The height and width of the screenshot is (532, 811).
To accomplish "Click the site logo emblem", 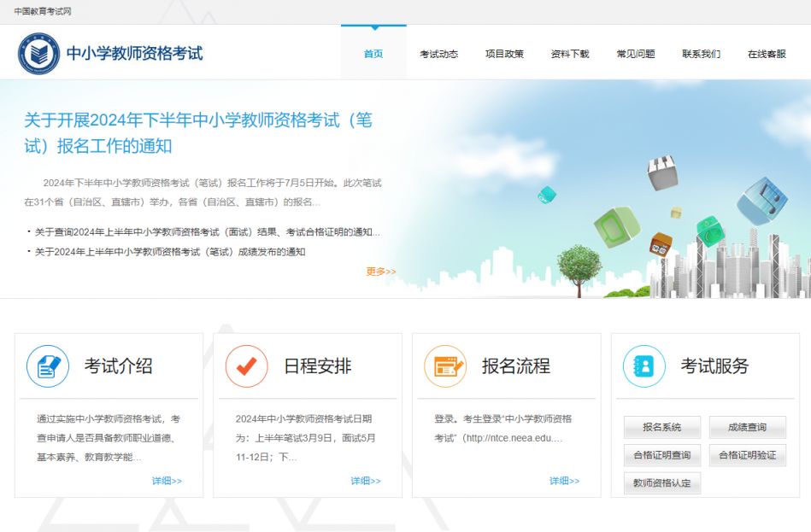I will coord(38,53).
